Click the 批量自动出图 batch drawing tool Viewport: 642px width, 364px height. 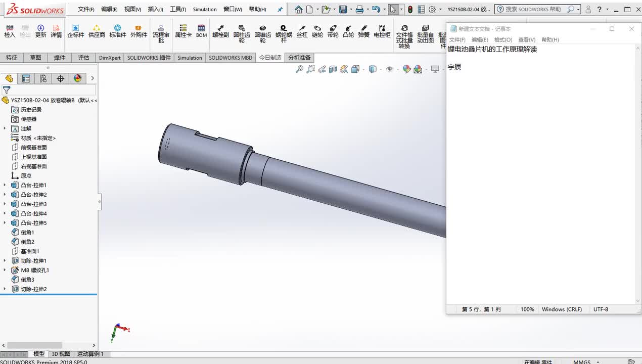pyautogui.click(x=426, y=34)
